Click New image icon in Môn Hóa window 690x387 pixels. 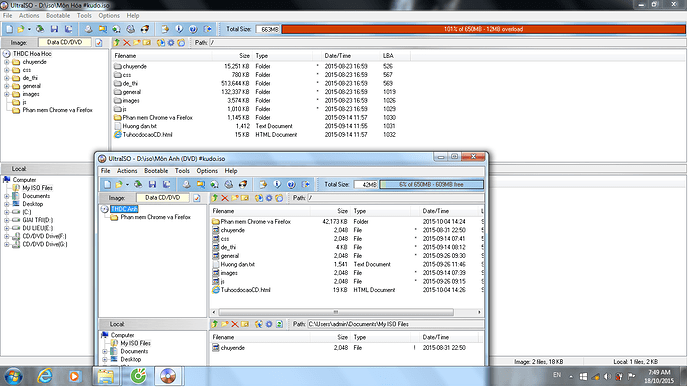tap(9, 29)
